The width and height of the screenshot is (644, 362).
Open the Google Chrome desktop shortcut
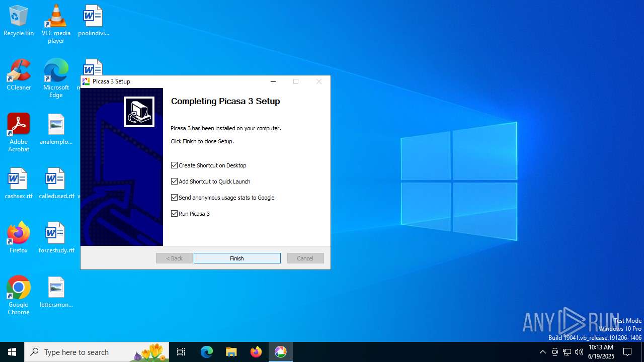pos(19,296)
